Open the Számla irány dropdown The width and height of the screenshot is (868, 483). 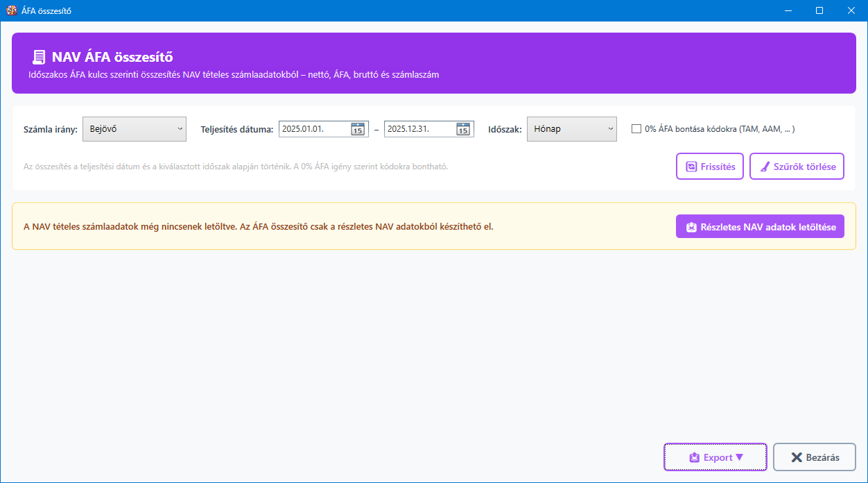coord(134,129)
